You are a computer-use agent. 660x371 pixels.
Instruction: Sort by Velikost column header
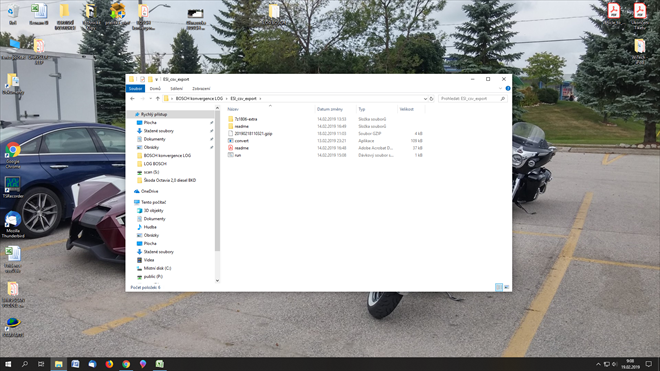click(407, 109)
